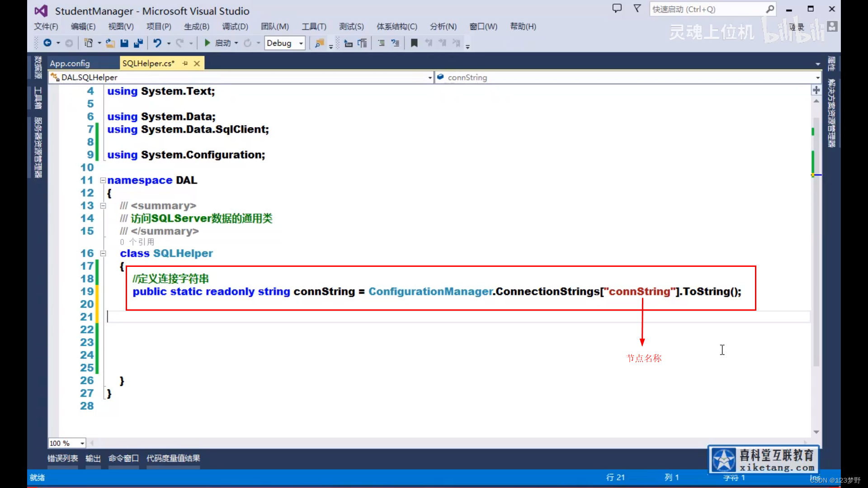Click the increase indent toolbar icon

tap(362, 43)
